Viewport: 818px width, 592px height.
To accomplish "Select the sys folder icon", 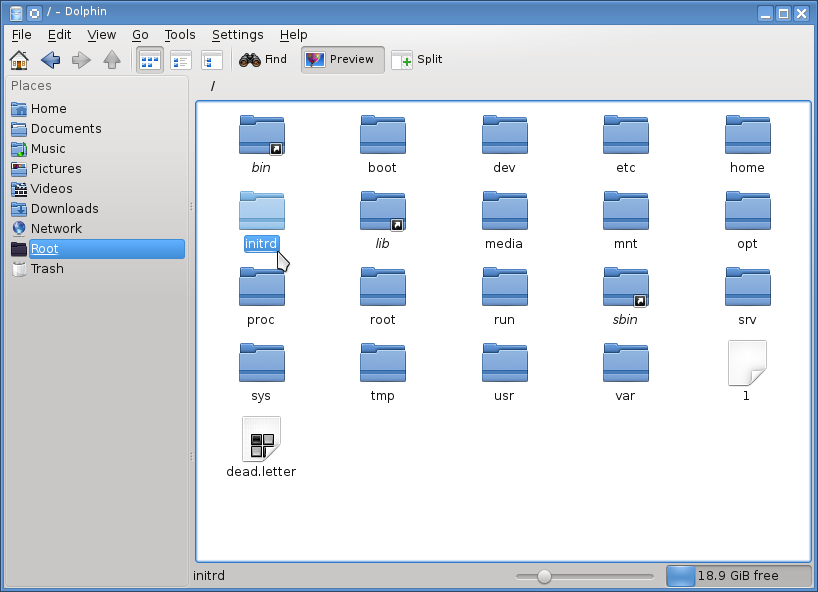I will (x=261, y=364).
